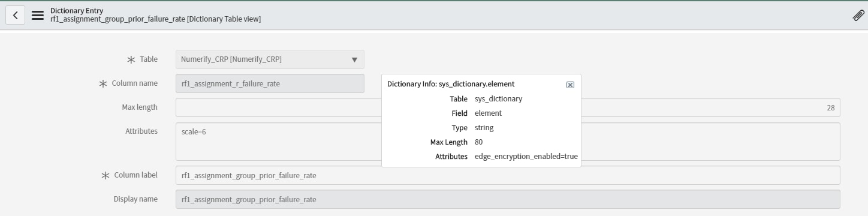Click the popup 'Type' label

(459, 128)
